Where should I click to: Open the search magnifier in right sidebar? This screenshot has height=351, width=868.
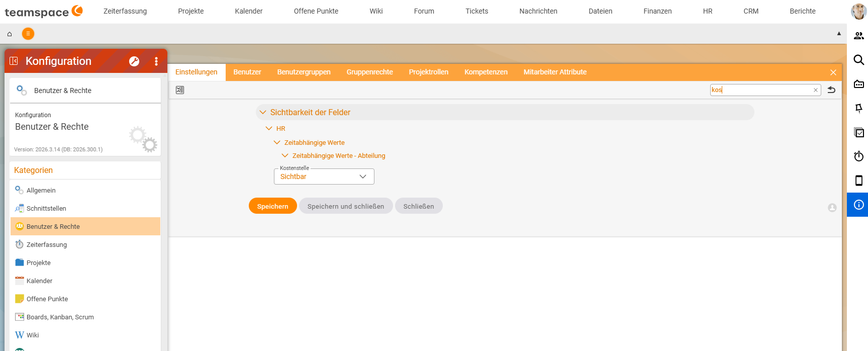coord(859,60)
